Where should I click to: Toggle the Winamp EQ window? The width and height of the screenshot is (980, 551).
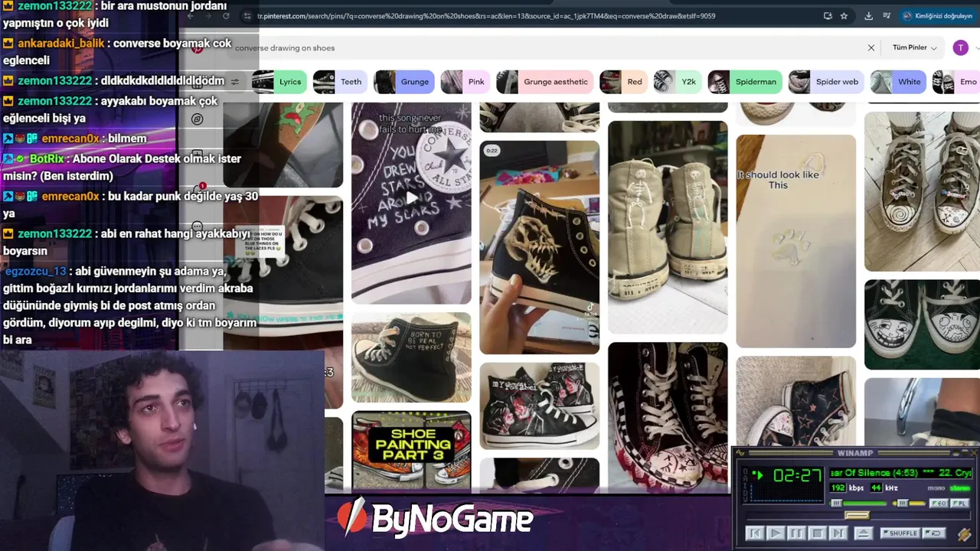click(x=938, y=503)
